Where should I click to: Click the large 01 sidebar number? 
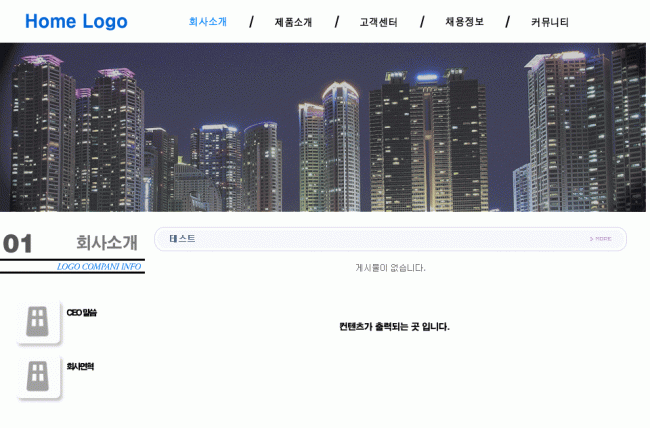18,244
